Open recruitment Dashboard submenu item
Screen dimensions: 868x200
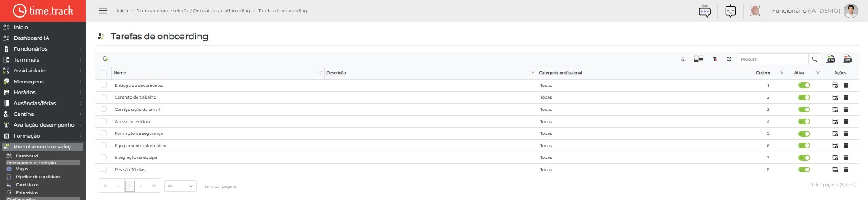(x=27, y=156)
